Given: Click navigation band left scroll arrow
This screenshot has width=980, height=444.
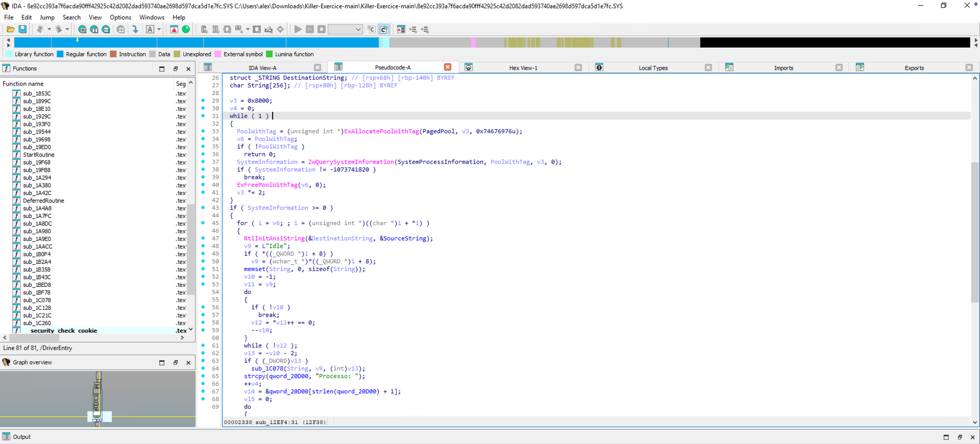Looking at the screenshot, I should pyautogui.click(x=8, y=40).
